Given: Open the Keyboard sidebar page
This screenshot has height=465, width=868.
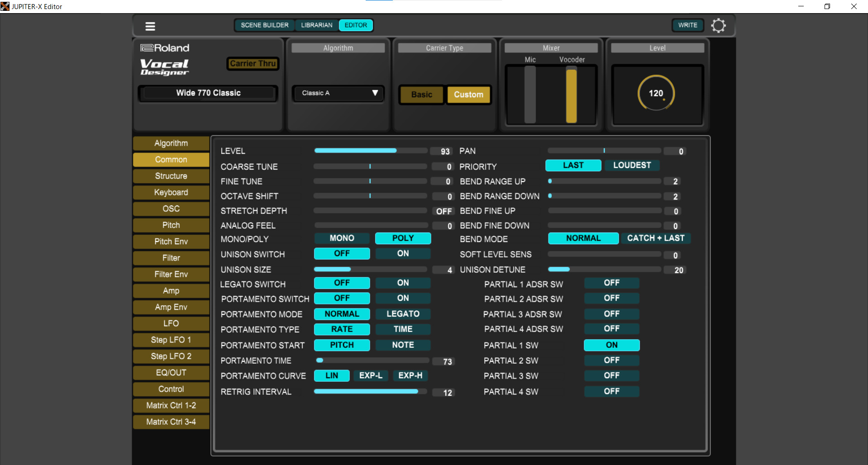Looking at the screenshot, I should point(171,192).
